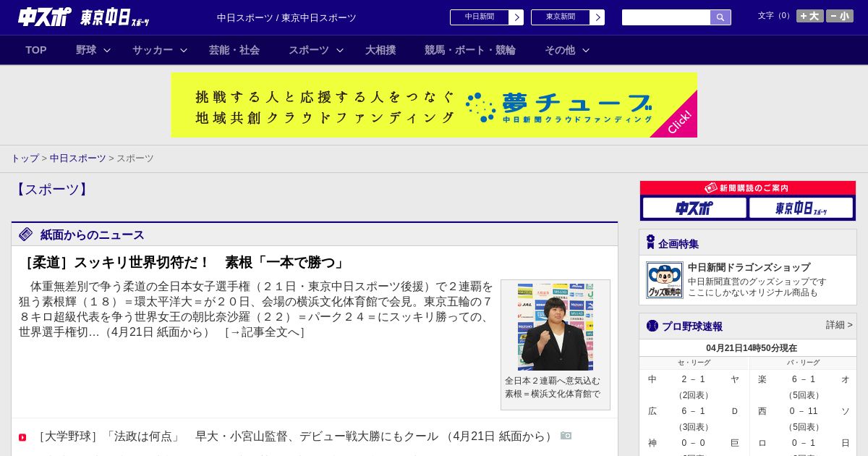
Task: Open サッカー navigation menu
Action: click(153, 50)
